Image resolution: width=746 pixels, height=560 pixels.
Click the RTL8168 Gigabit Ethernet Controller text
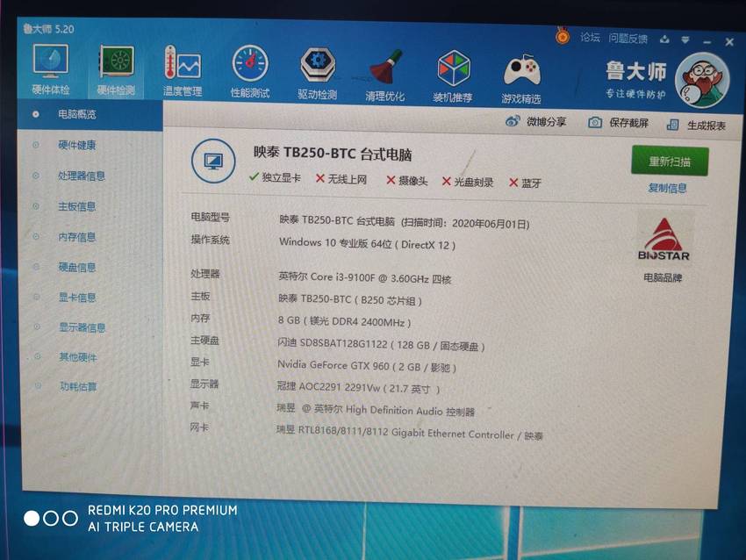coord(409,433)
